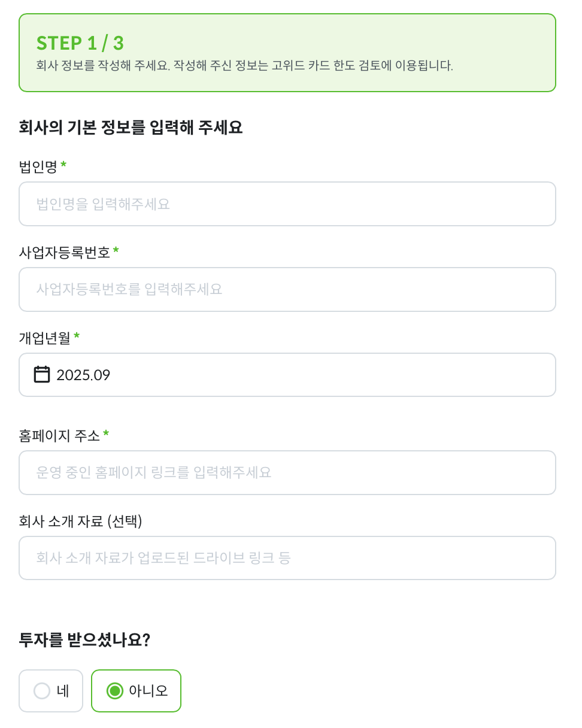Viewport: 582px width, 728px height.
Task: Open the 2025.09 date picker value
Action: pyautogui.click(x=84, y=375)
